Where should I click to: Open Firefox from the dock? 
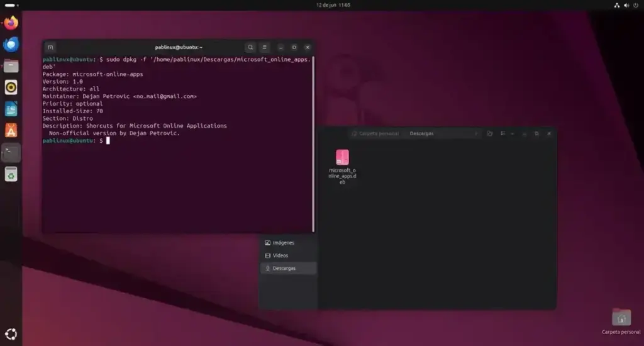(x=11, y=23)
